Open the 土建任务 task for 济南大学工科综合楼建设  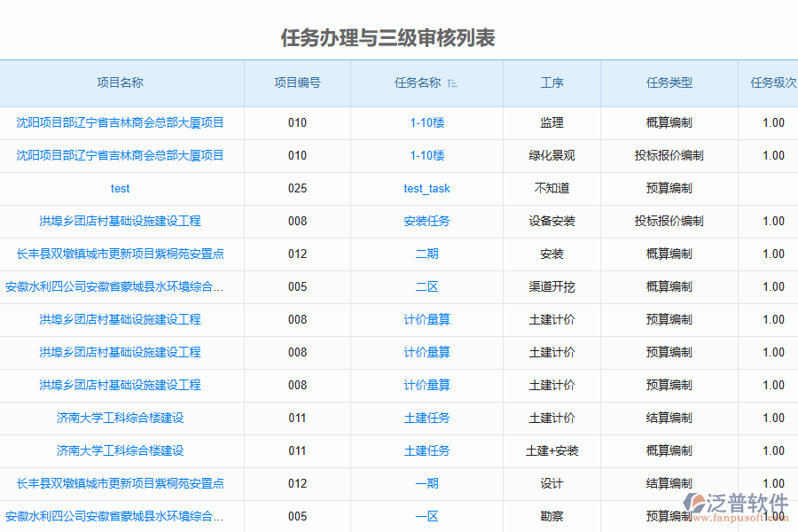point(426,418)
